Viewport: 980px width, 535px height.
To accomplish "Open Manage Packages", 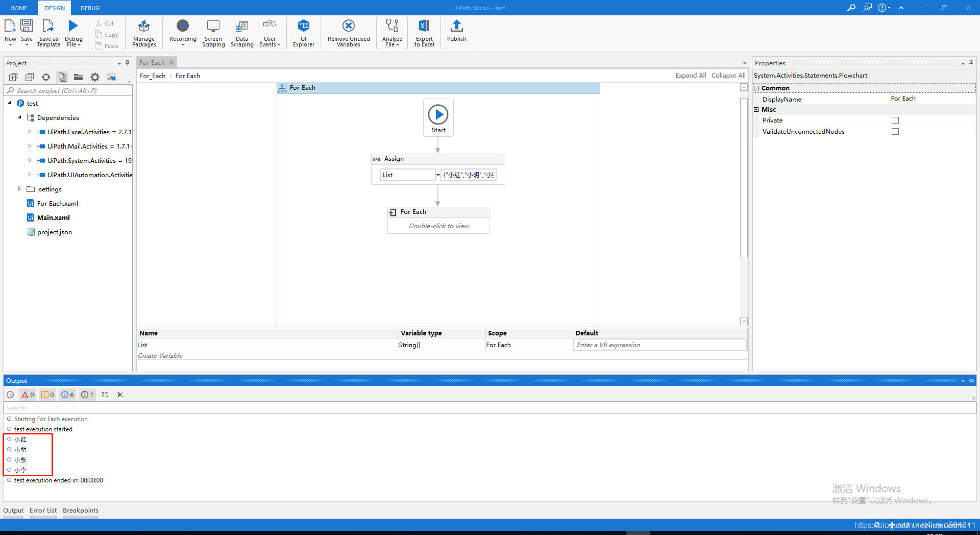I will point(143,33).
